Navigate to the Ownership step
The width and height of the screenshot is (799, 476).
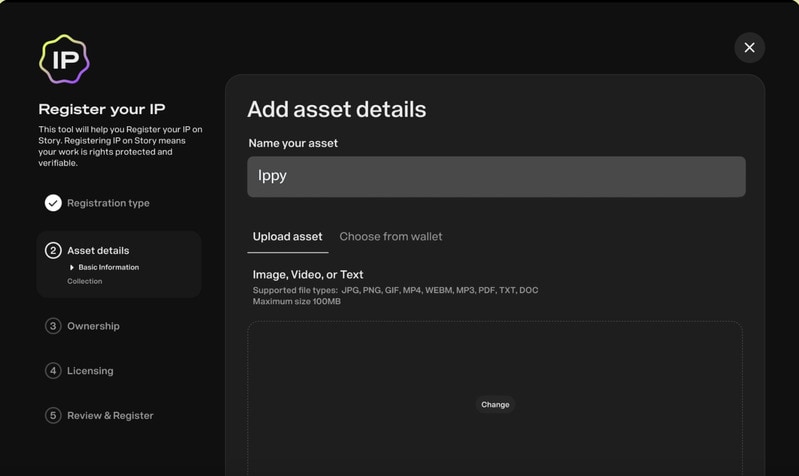point(93,326)
